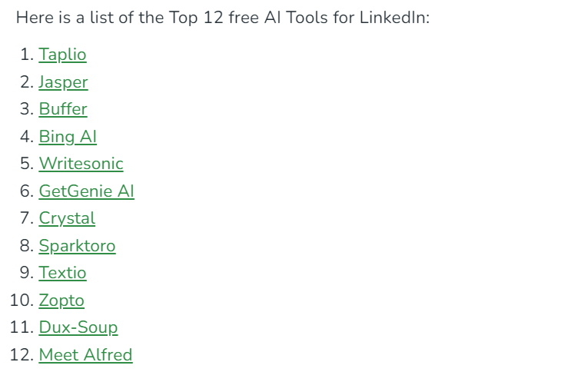This screenshot has width=588, height=372.
Task: Click the Textio hyperlink
Action: [62, 273]
